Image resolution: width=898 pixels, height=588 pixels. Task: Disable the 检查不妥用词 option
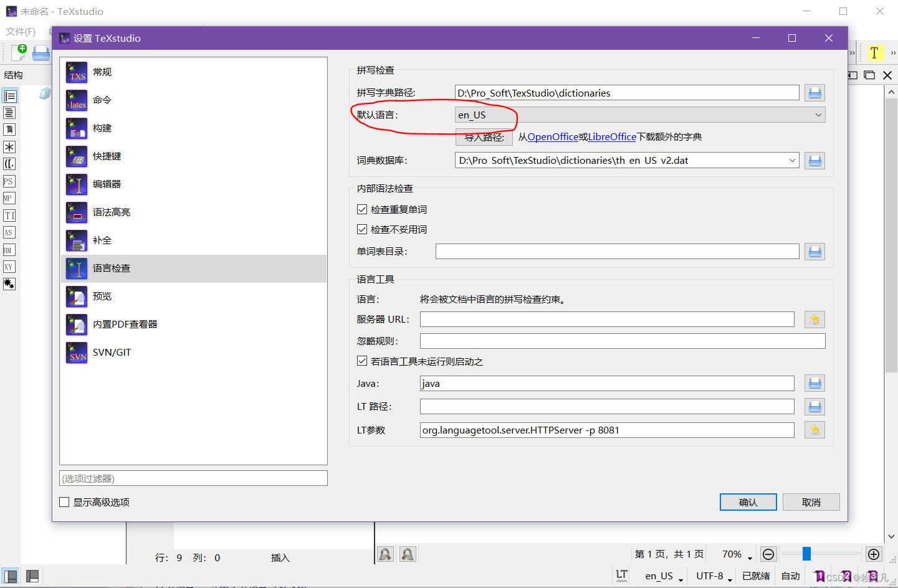pos(362,229)
